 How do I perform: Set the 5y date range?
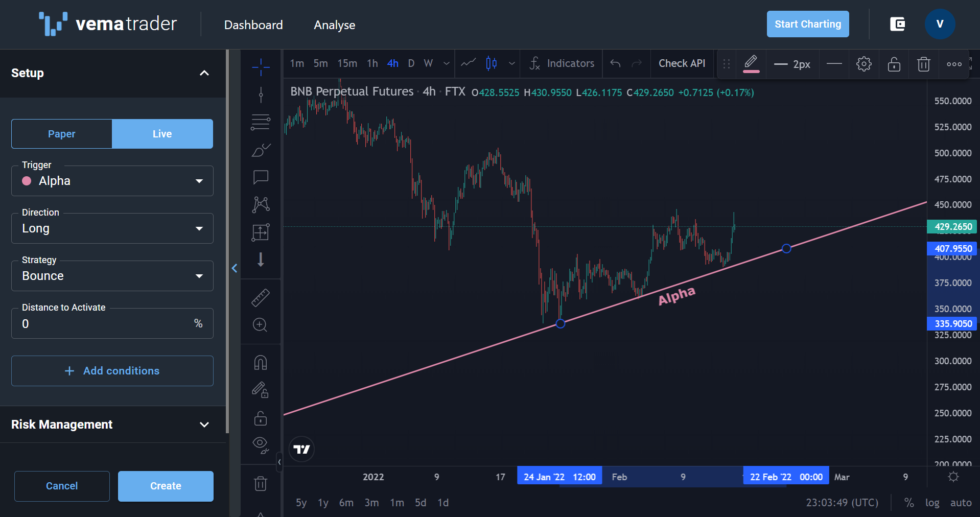[301, 503]
